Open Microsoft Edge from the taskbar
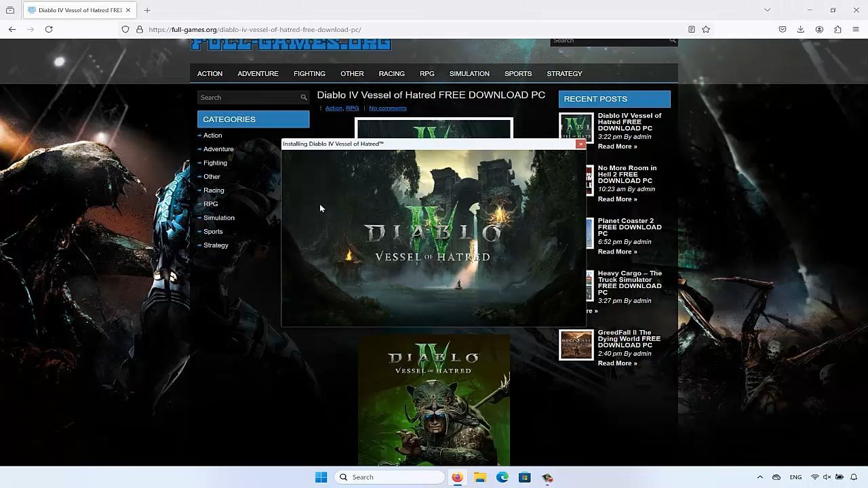The image size is (868, 488). pos(502,477)
